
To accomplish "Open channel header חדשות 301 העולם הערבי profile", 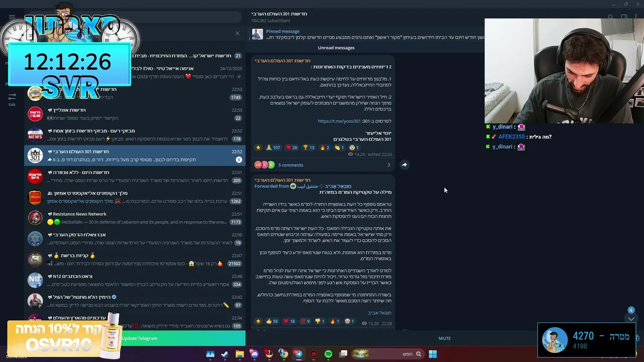I will pyautogui.click(x=279, y=14).
